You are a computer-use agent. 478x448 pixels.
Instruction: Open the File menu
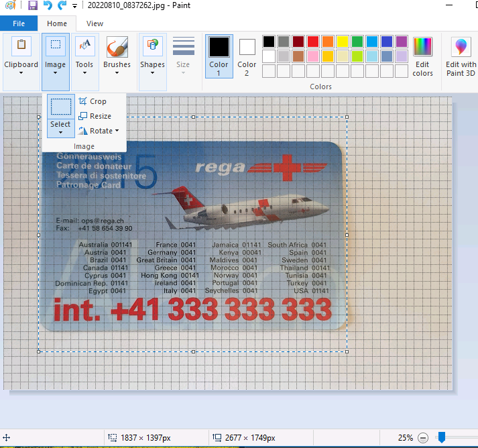(x=19, y=23)
